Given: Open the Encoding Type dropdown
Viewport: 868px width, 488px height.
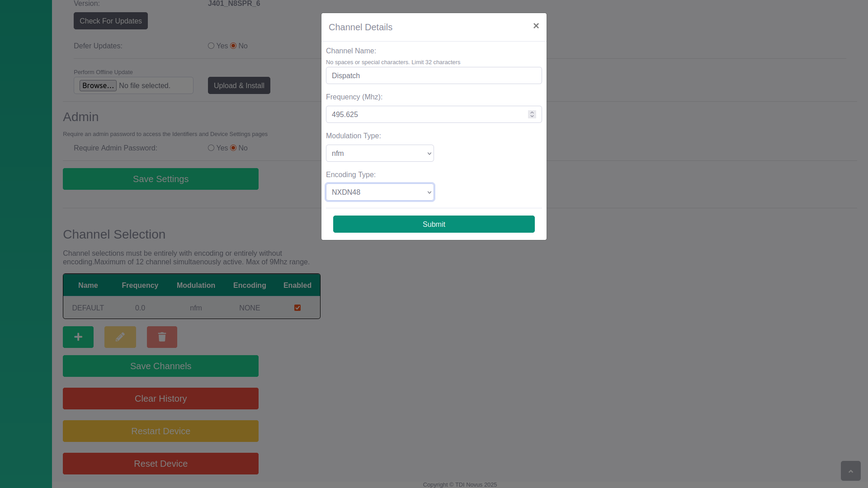Looking at the screenshot, I should [x=380, y=192].
